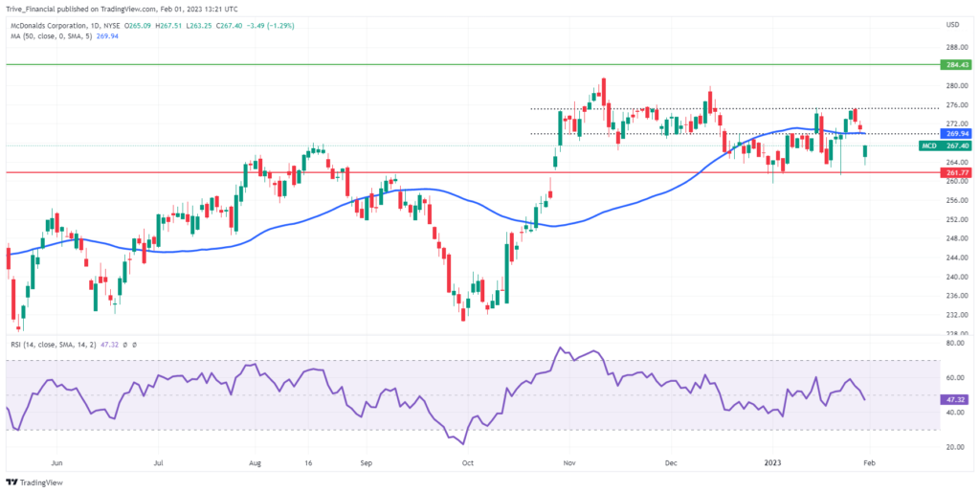
Task: Click the 280.00 price axis label
Action: click(x=958, y=85)
